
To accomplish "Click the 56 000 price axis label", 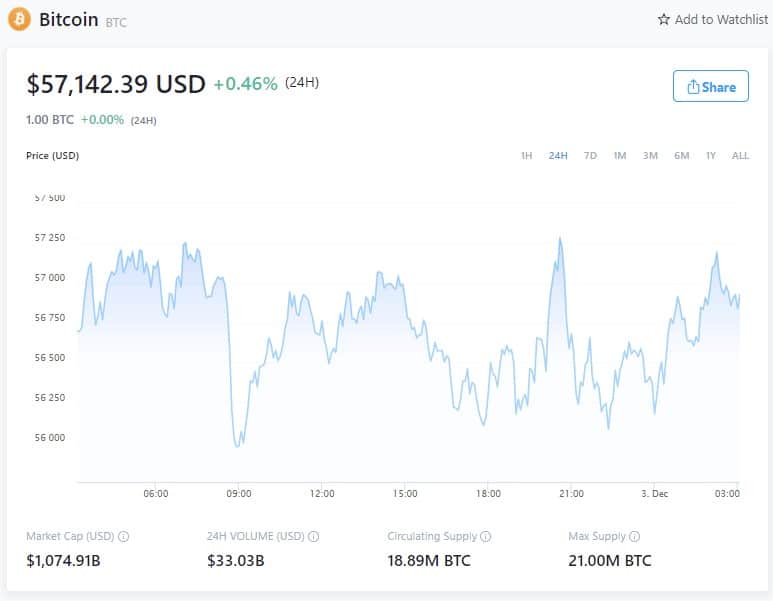I will [x=50, y=437].
